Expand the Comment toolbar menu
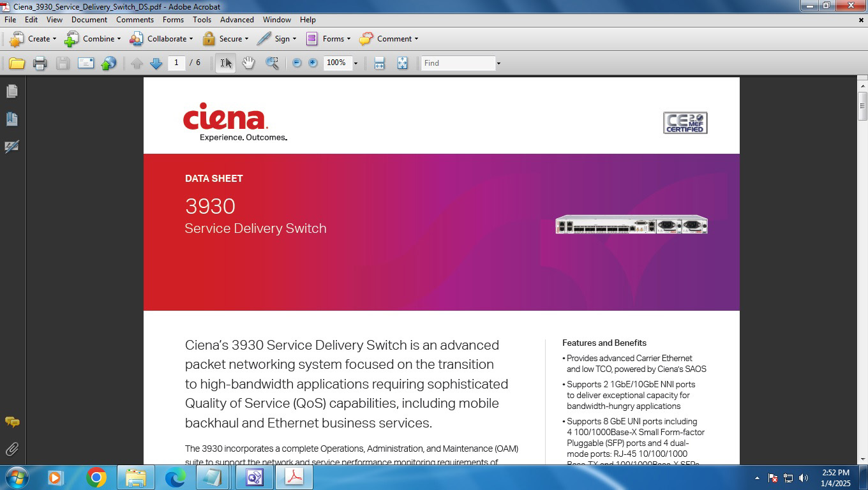 (389, 39)
